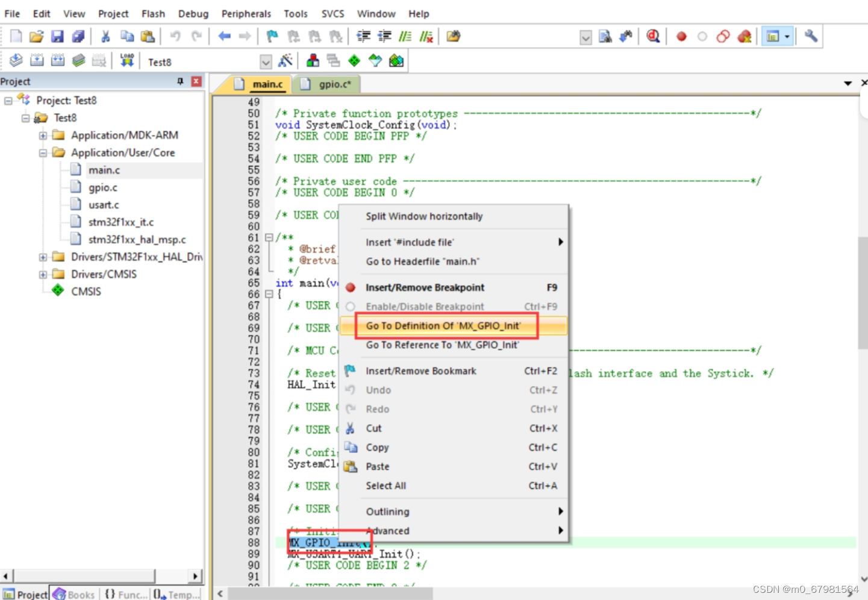
Task: Collapse the Project: Test8 tree node
Action: (8, 101)
